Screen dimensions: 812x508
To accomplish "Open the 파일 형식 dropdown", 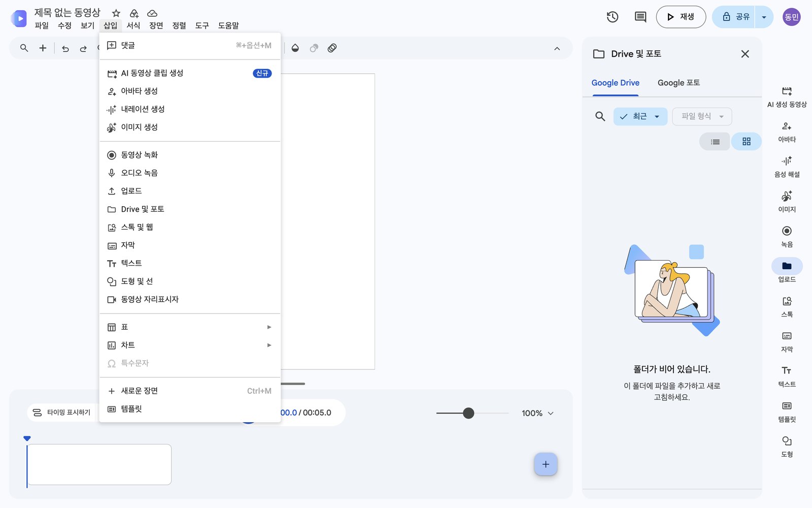I will point(702,116).
